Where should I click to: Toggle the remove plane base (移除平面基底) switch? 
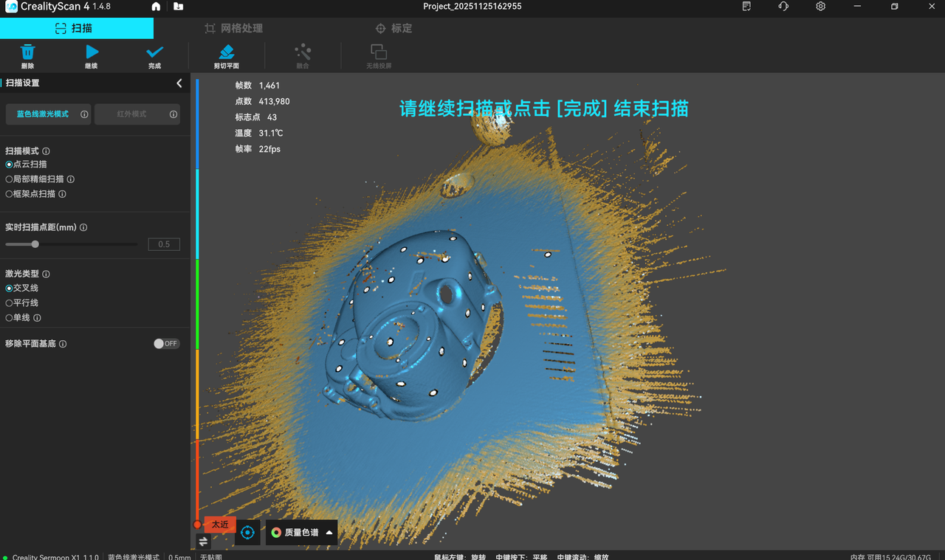[x=166, y=344]
